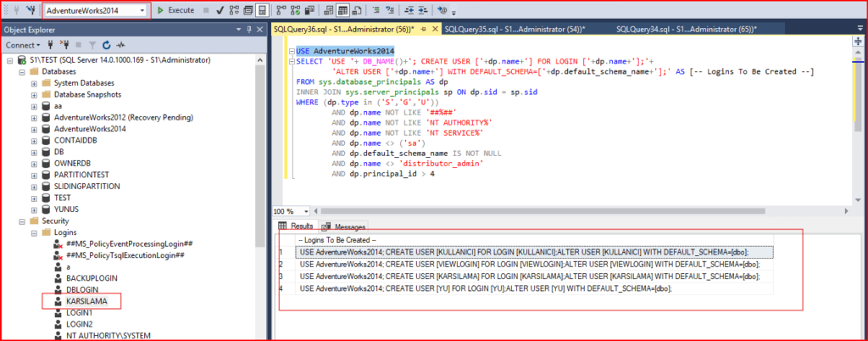The width and height of the screenshot is (868, 341).
Task: Click the Parse checkmark icon in toolbar
Action: pyautogui.click(x=220, y=10)
